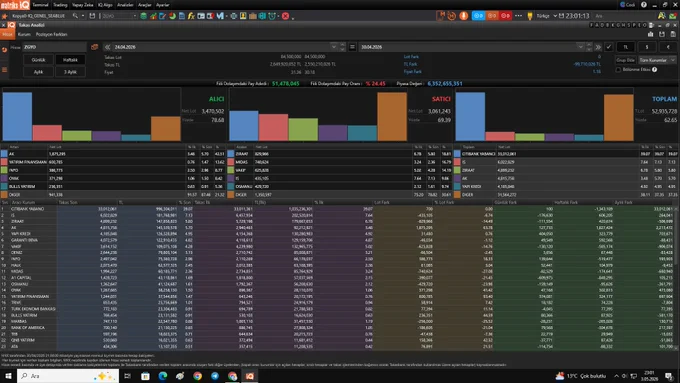Open the symbol combo box in toolbar
The height and width of the screenshot is (383, 680).
(119, 16)
